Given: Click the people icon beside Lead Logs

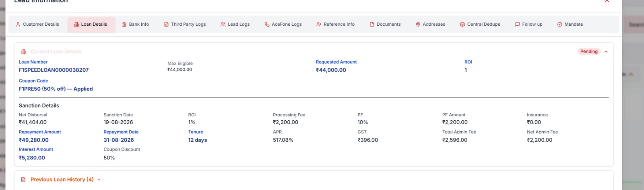Looking at the screenshot, I should (x=223, y=24).
